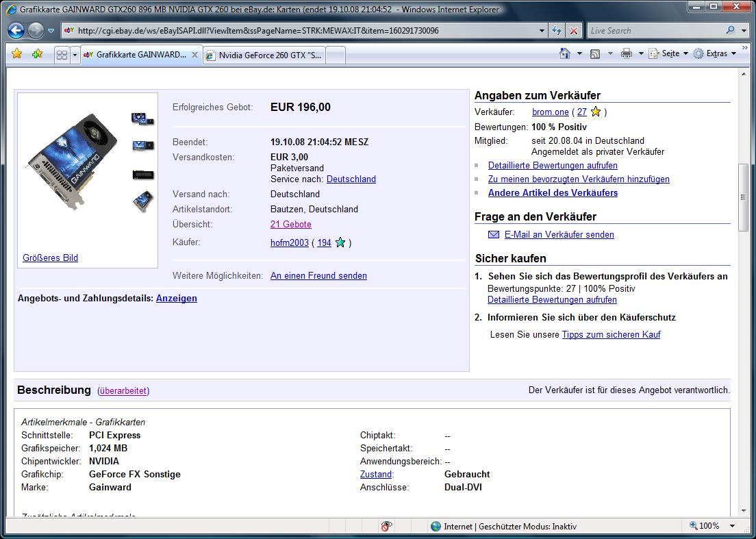Click the yellow star next to seller
Viewport: 756px width, 539px height.
[596, 112]
